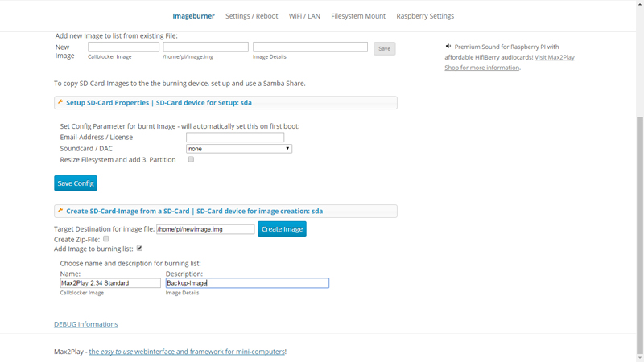Click the /home/pi/image.img path field
This screenshot has height=362, width=644.
pyautogui.click(x=205, y=47)
